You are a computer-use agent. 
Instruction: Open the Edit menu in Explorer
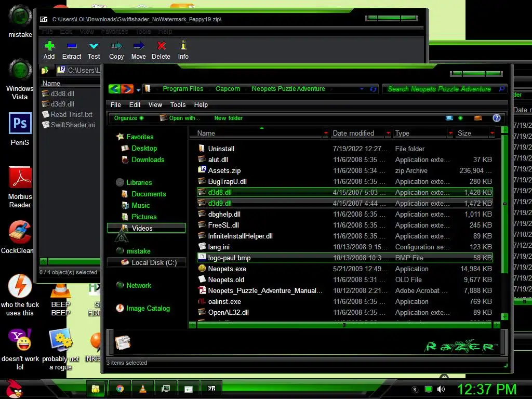click(135, 105)
